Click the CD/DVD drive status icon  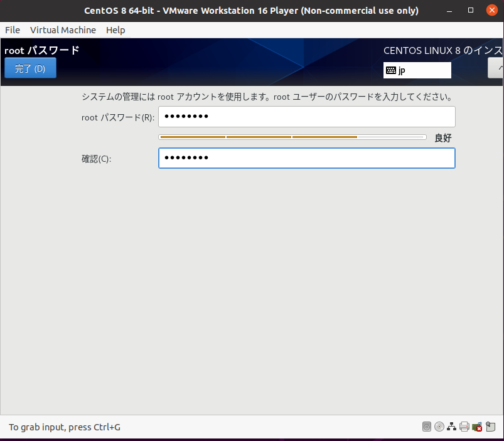click(x=439, y=427)
